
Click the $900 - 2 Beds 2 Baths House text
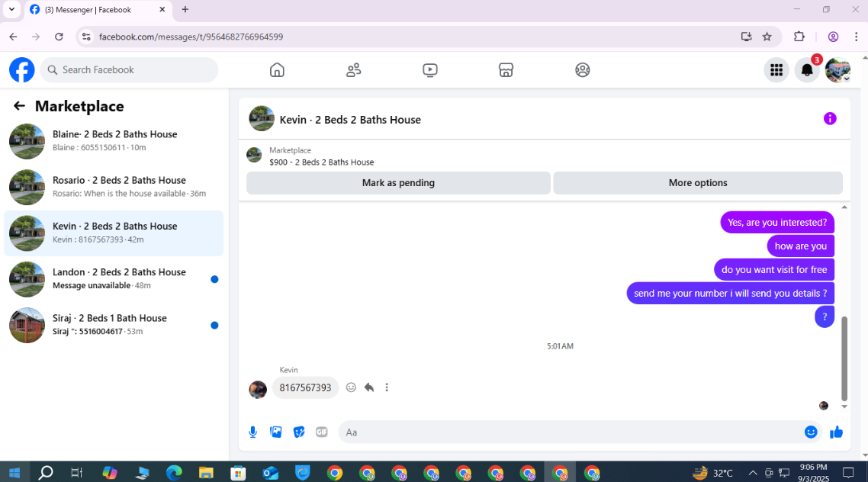click(322, 162)
